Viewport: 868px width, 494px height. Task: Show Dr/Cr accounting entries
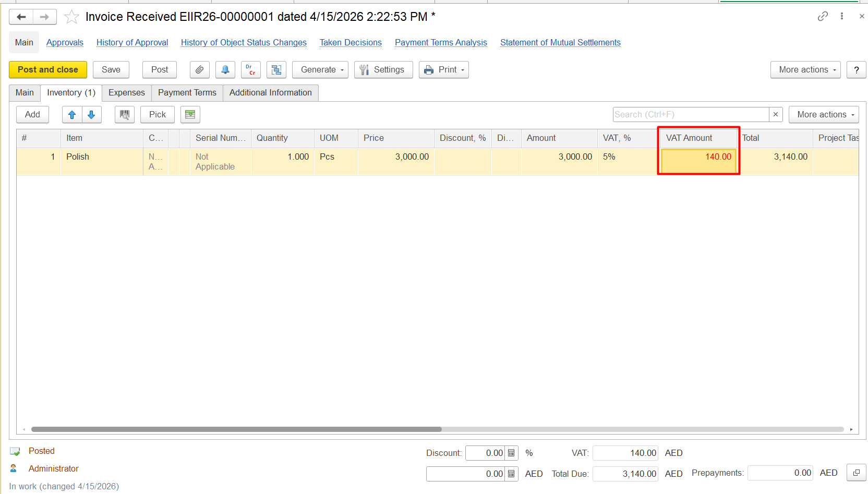click(250, 70)
